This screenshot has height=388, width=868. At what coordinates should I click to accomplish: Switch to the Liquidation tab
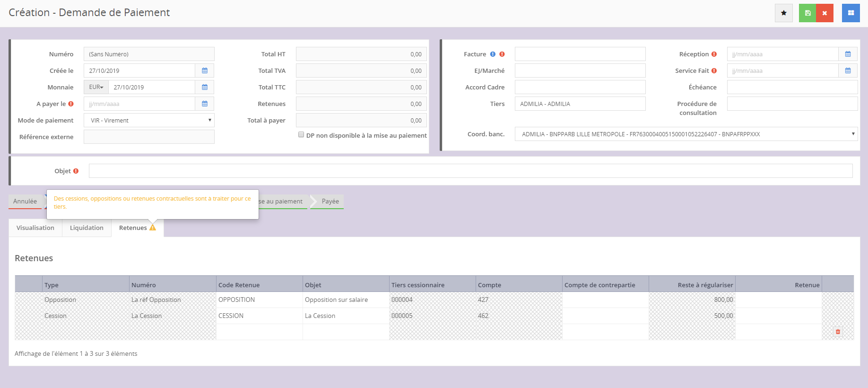(87, 228)
